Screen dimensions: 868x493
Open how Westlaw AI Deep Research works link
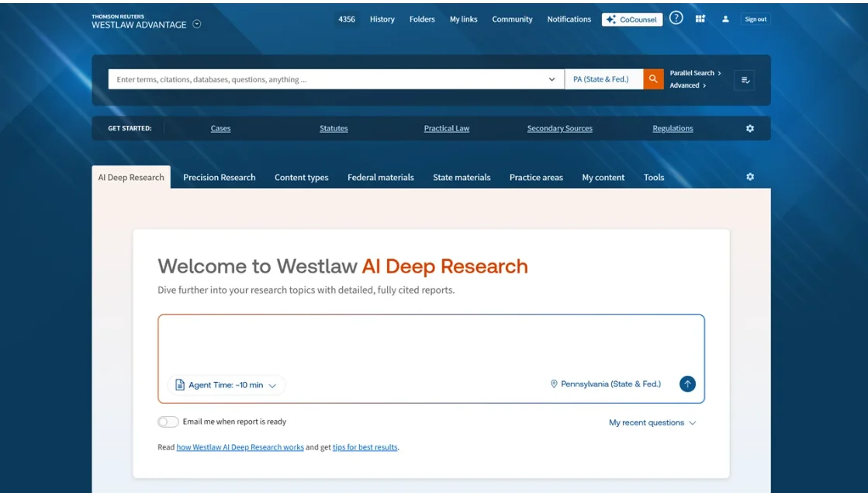click(x=240, y=447)
